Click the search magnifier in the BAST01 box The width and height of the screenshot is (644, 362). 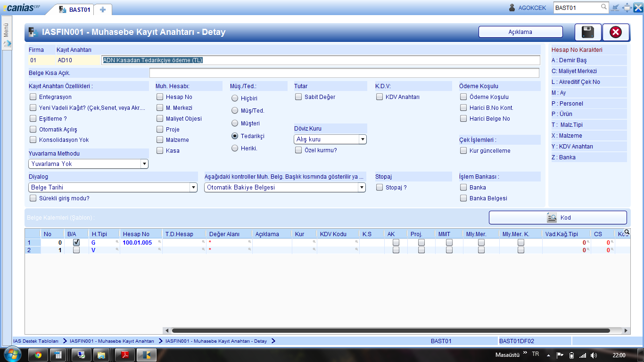604,7
